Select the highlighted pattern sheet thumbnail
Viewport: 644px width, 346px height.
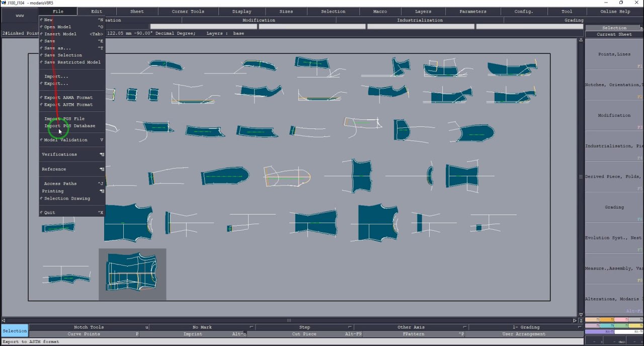tap(132, 274)
